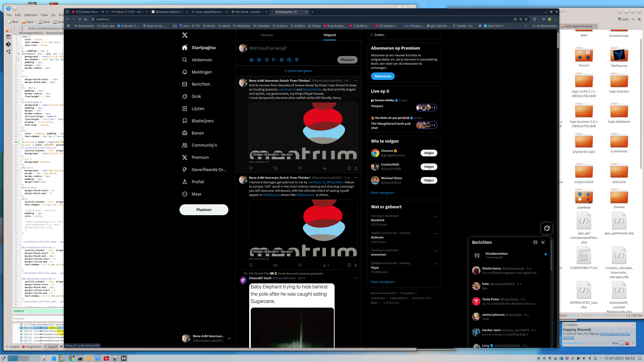The height and width of the screenshot is (362, 644).
Task: Open the Diagnostics tab in Kate
Action: [32, 347]
